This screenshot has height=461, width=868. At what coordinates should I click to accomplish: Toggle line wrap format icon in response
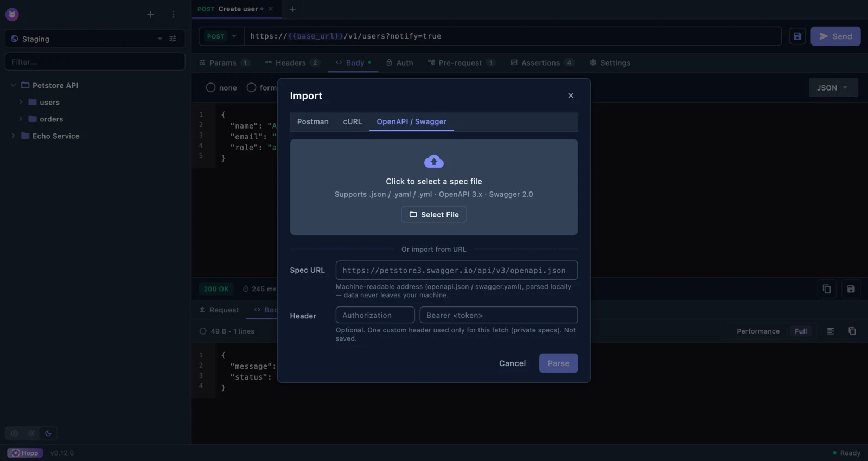tap(831, 331)
